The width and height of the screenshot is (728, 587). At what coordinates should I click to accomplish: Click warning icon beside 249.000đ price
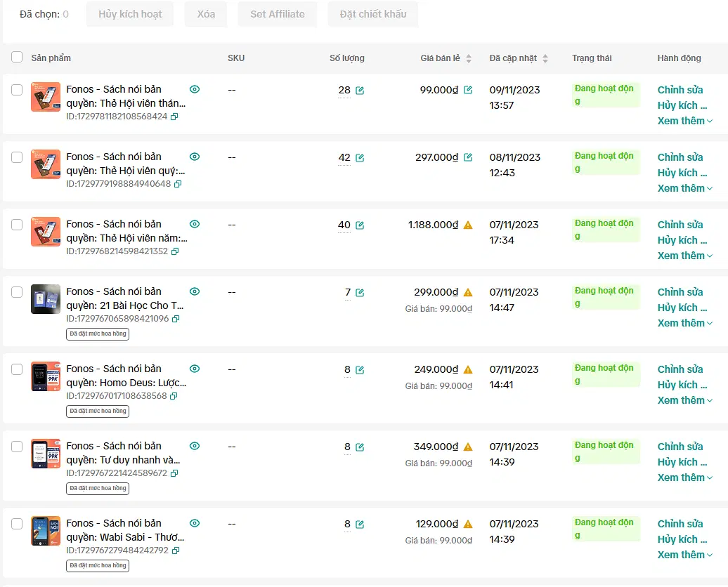pos(468,369)
